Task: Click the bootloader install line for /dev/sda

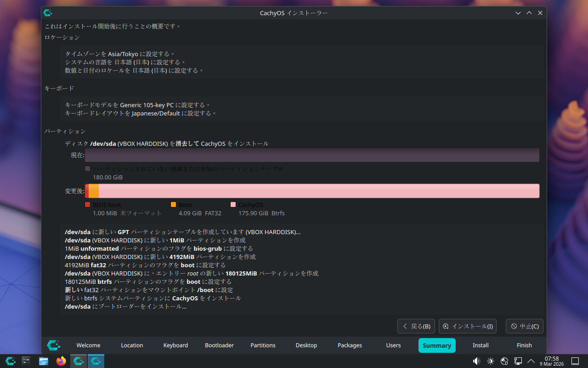Action: (125, 306)
